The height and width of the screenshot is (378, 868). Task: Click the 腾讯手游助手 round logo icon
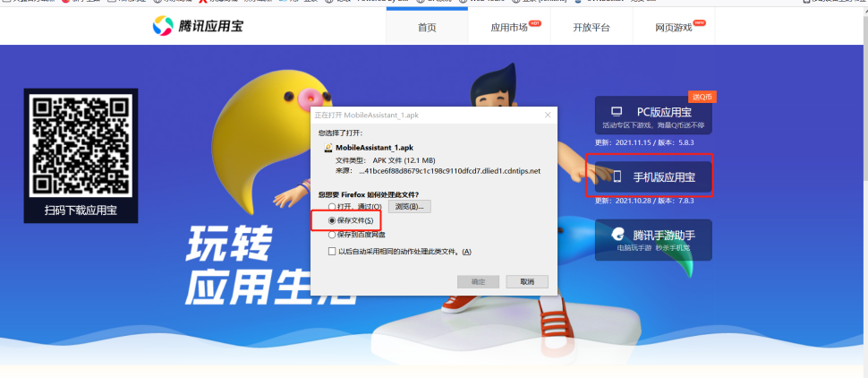(x=617, y=235)
